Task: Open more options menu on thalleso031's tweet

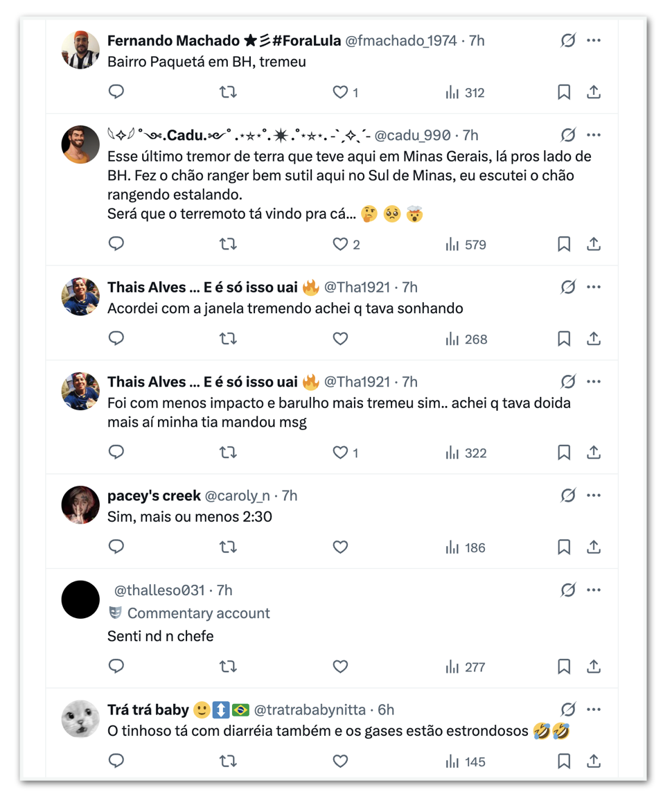Action: (594, 590)
